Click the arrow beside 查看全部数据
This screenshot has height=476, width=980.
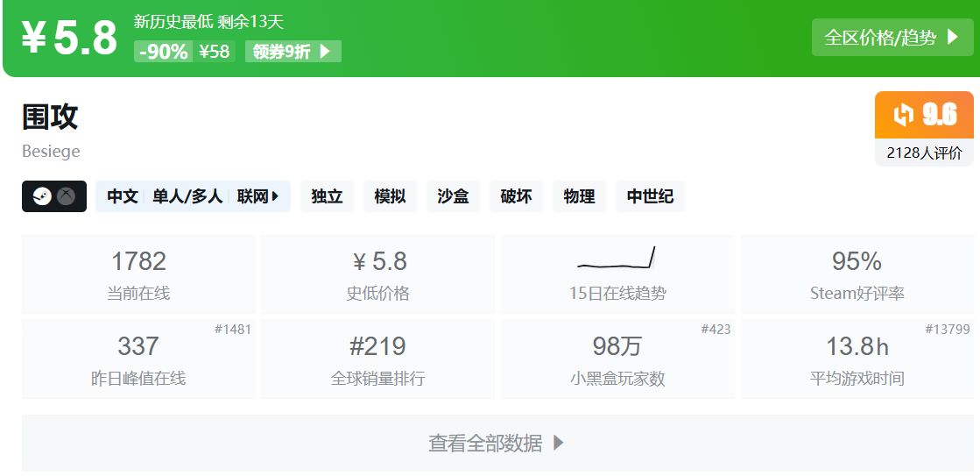coord(559,443)
